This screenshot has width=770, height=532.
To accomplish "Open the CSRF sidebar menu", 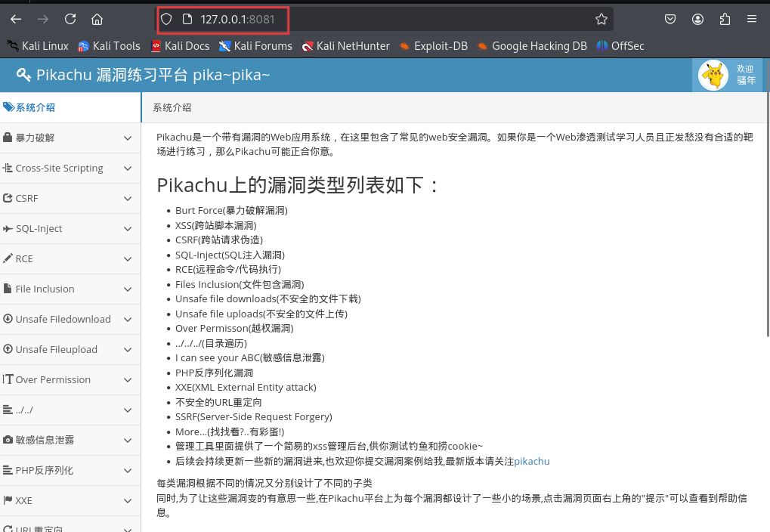I will [x=70, y=199].
